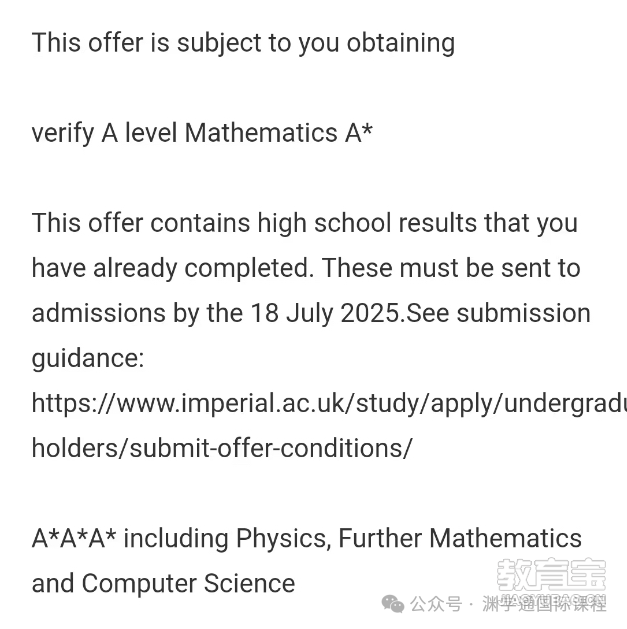Image resolution: width=627 pixels, height=629 pixels.
Task: Click the 'A*A*A*' grade requirement text
Action: click(x=74, y=538)
